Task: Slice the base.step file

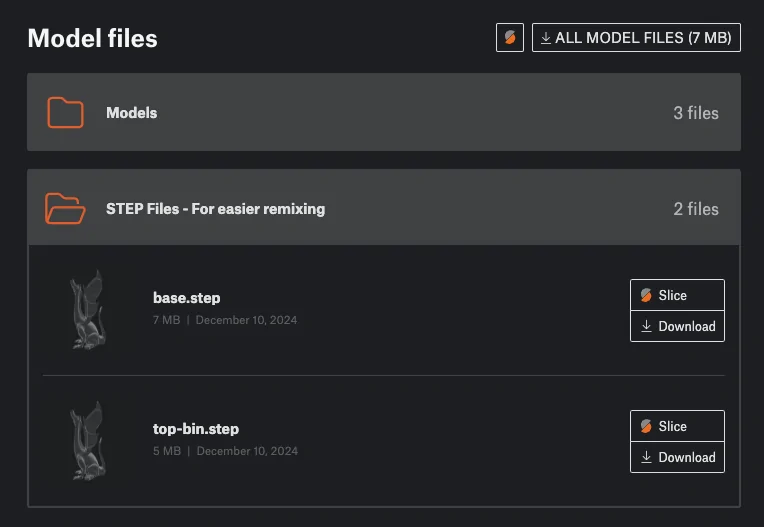Action: click(x=677, y=295)
